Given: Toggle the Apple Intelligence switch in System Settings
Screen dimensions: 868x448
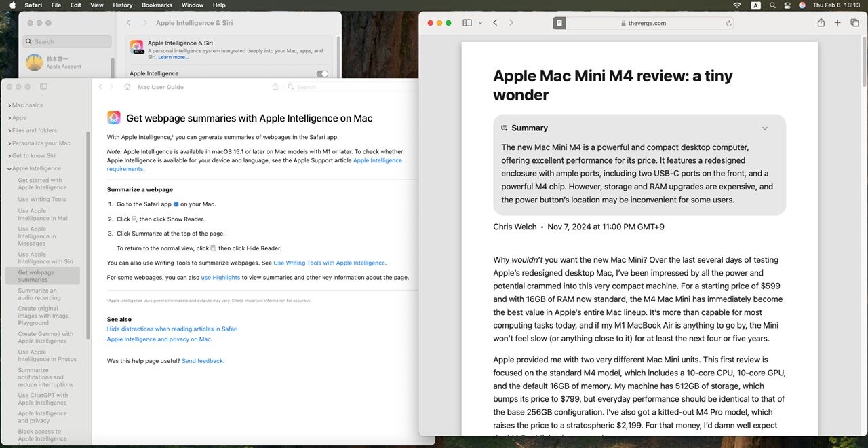Looking at the screenshot, I should (322, 73).
